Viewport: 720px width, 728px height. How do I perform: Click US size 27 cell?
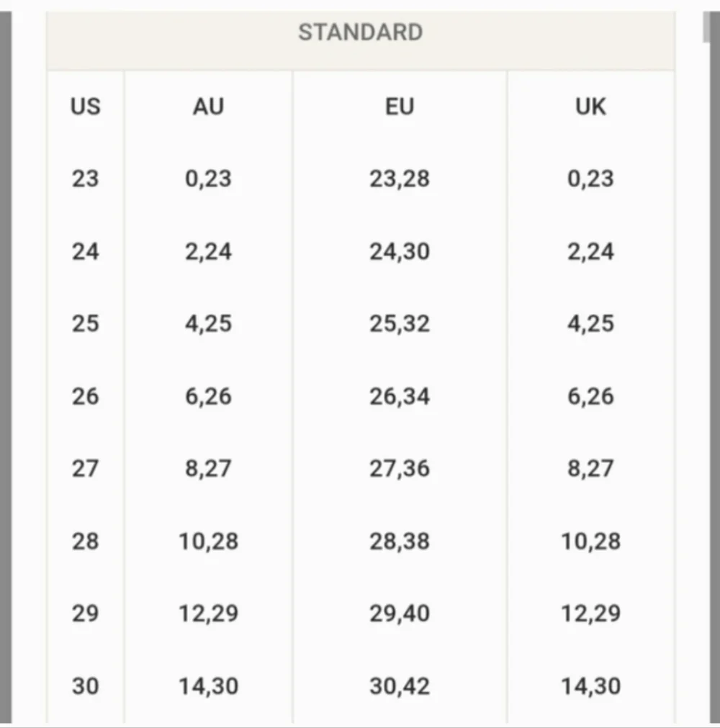85,469
